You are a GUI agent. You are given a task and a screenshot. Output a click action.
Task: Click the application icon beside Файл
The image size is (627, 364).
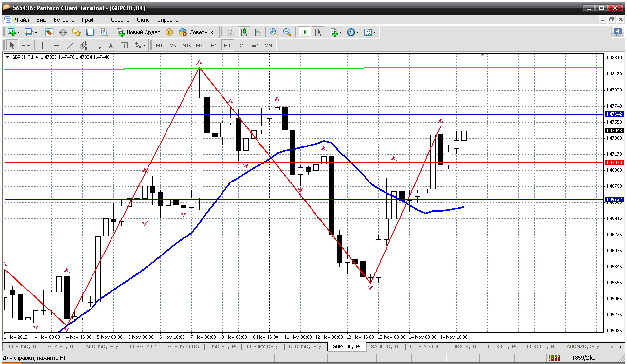(x=8, y=20)
